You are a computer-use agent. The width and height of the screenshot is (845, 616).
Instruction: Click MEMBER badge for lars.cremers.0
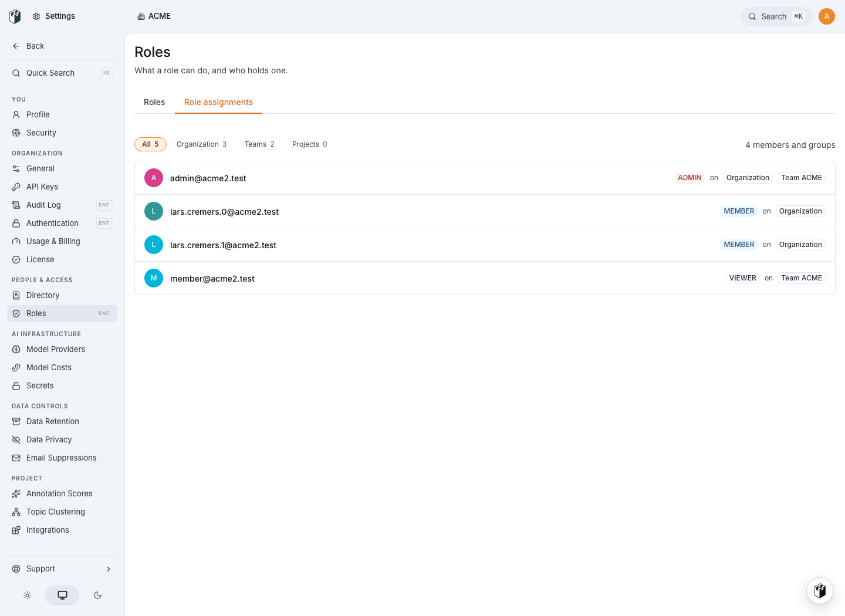tap(739, 211)
